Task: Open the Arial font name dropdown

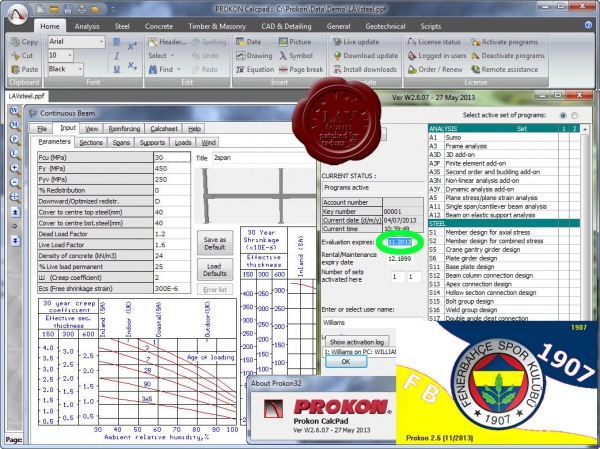Action: point(101,41)
